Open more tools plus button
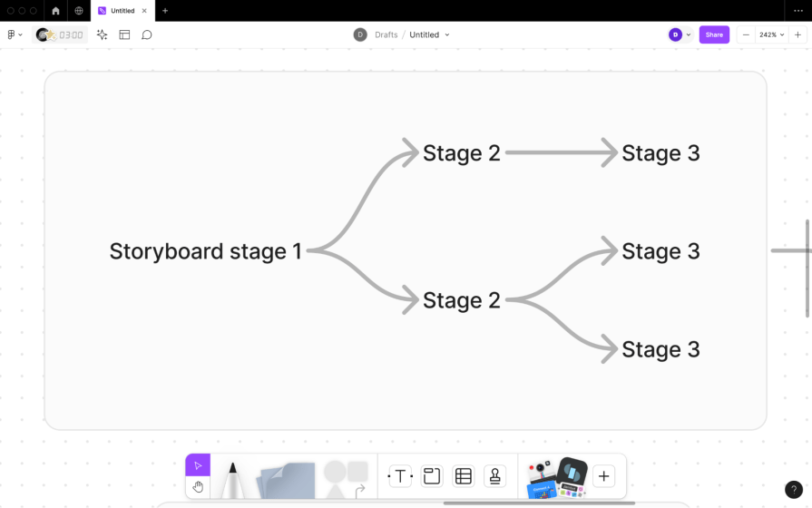This screenshot has height=508, width=812. point(603,476)
